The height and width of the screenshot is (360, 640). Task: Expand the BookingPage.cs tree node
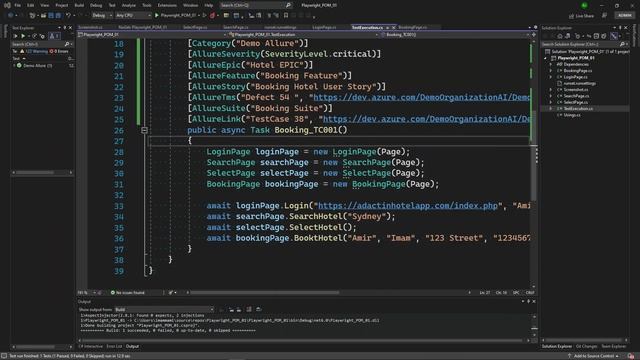(551, 71)
